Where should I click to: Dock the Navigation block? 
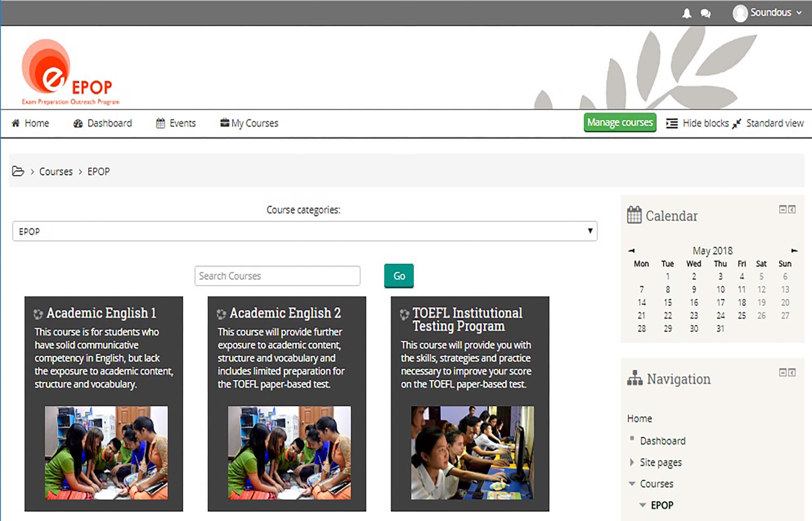tap(792, 372)
